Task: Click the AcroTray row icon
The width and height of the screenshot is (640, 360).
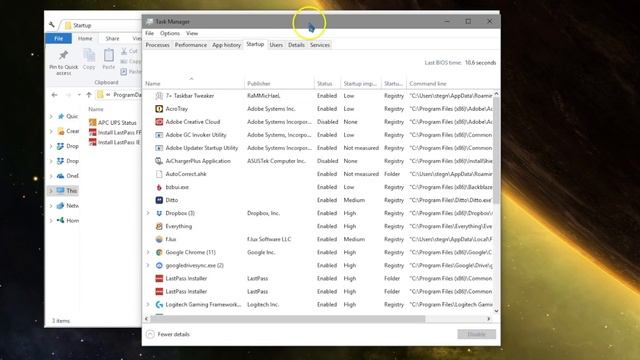Action: [159, 109]
